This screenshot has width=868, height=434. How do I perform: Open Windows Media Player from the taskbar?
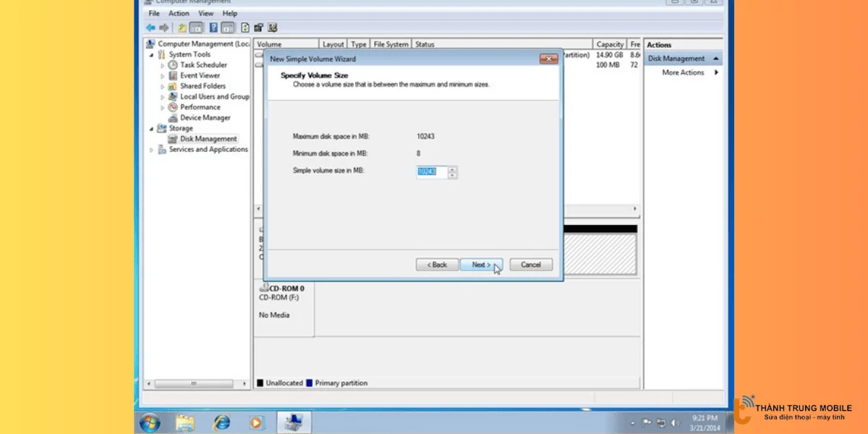[x=257, y=422]
